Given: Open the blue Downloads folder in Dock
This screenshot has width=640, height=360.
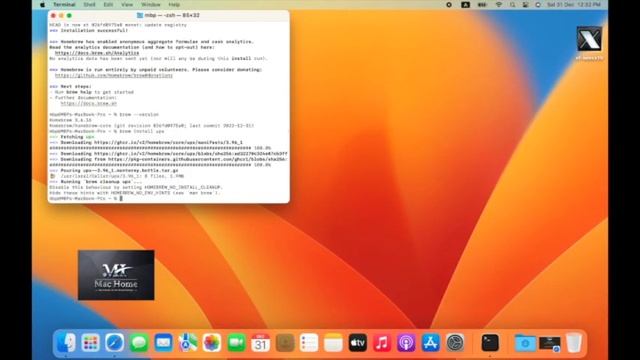Looking at the screenshot, I should (x=525, y=342).
